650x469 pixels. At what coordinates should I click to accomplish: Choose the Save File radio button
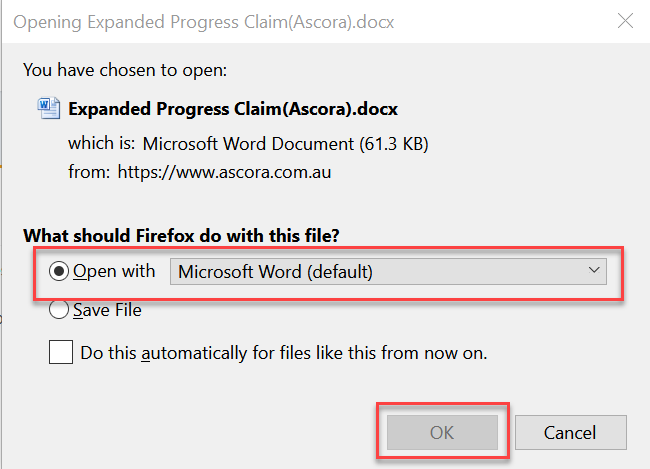(59, 310)
